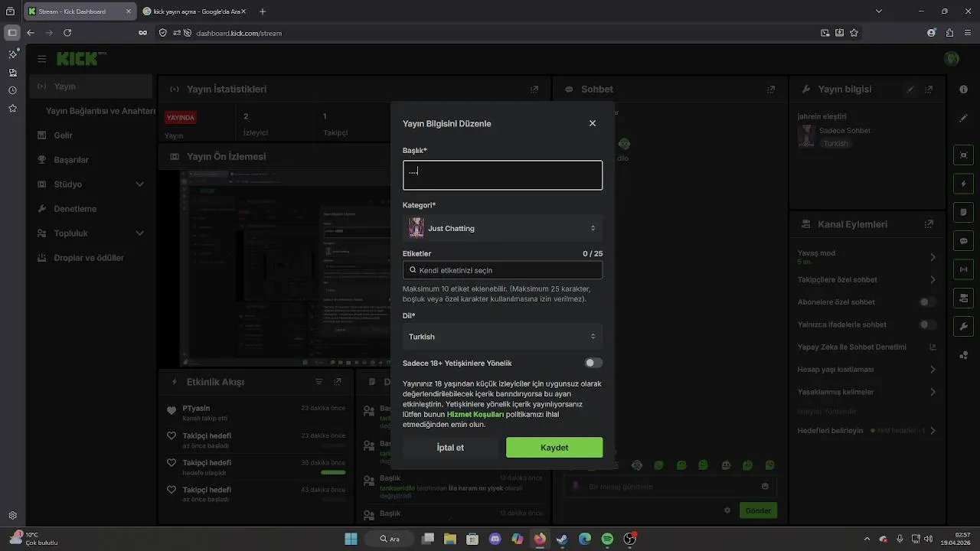Screen dimensions: 980x551
Task: Filter the Etkinlik Akışı list
Action: [x=319, y=382]
